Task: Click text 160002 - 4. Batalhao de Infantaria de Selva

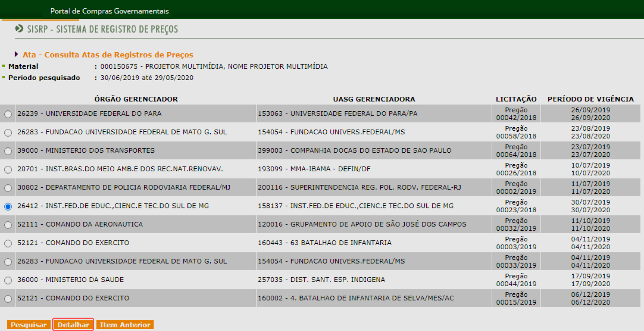Action: (x=356, y=298)
